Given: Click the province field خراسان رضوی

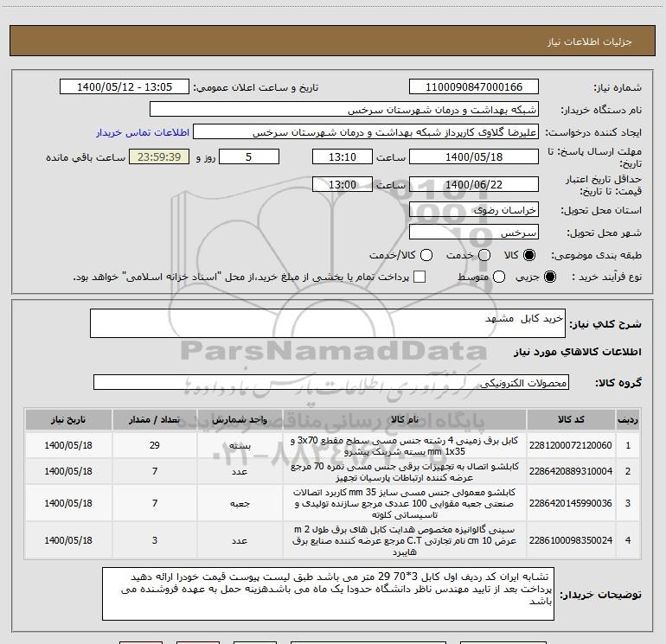Looking at the screenshot, I should pyautogui.click(x=474, y=210).
